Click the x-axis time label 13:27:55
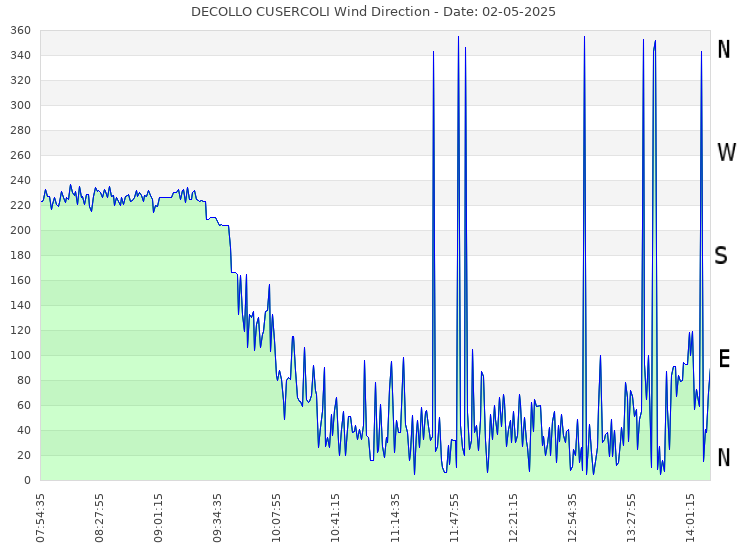The width and height of the screenshot is (750, 550). (631, 518)
